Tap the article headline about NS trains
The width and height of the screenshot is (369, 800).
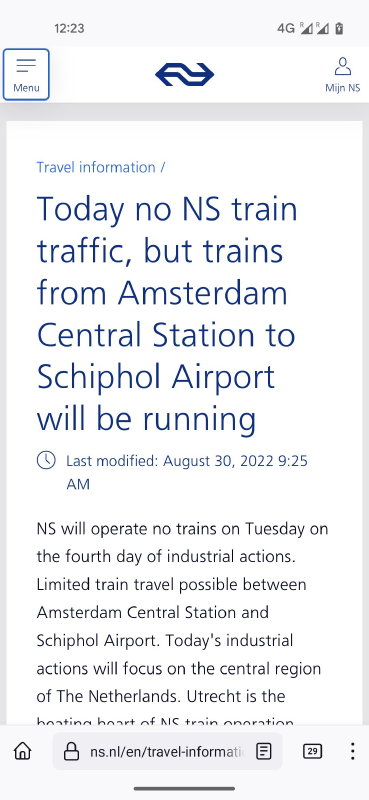click(166, 313)
